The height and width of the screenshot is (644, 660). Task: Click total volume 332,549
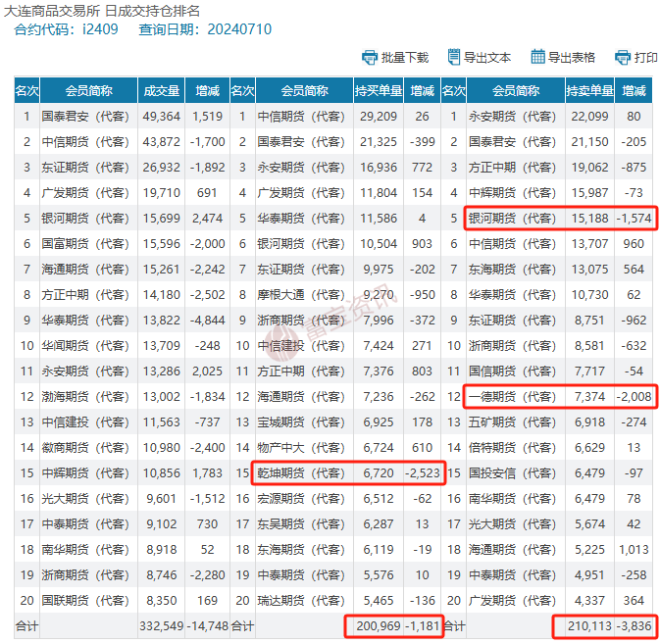(x=162, y=626)
